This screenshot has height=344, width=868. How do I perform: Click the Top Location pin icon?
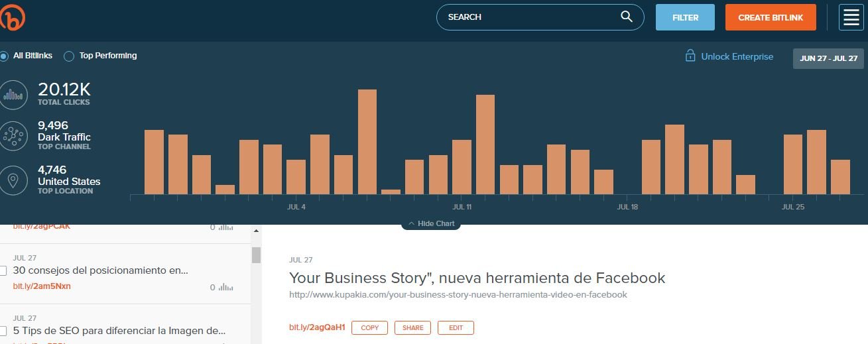(x=14, y=180)
